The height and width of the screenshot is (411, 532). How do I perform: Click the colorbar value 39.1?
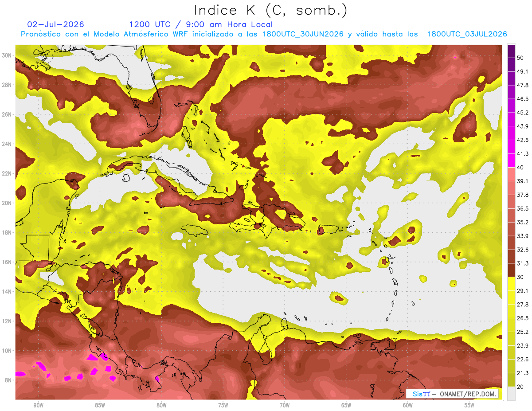[523, 181]
